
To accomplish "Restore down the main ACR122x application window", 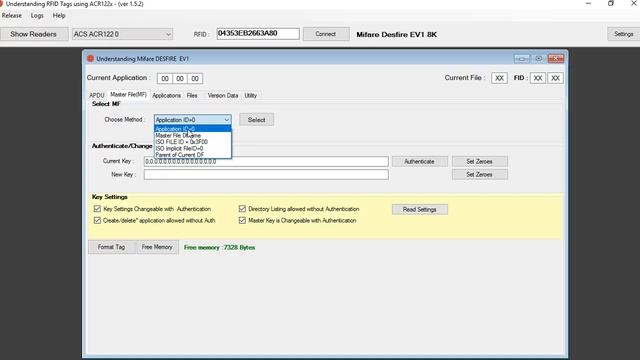I will pyautogui.click(x=611, y=4).
